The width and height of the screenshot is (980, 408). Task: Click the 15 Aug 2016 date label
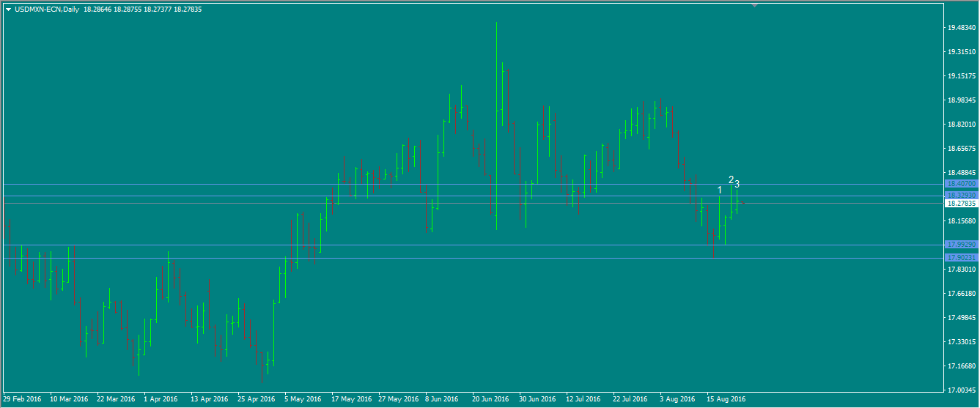[726, 400]
